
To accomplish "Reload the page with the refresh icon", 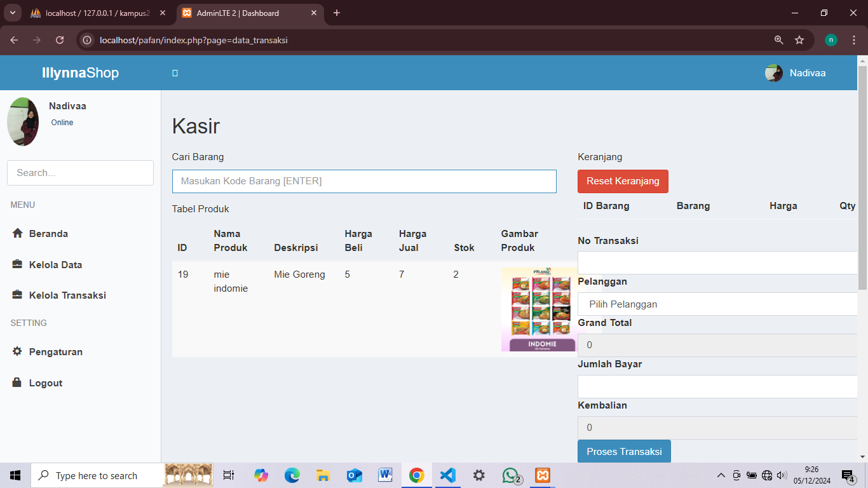I will (x=60, y=40).
